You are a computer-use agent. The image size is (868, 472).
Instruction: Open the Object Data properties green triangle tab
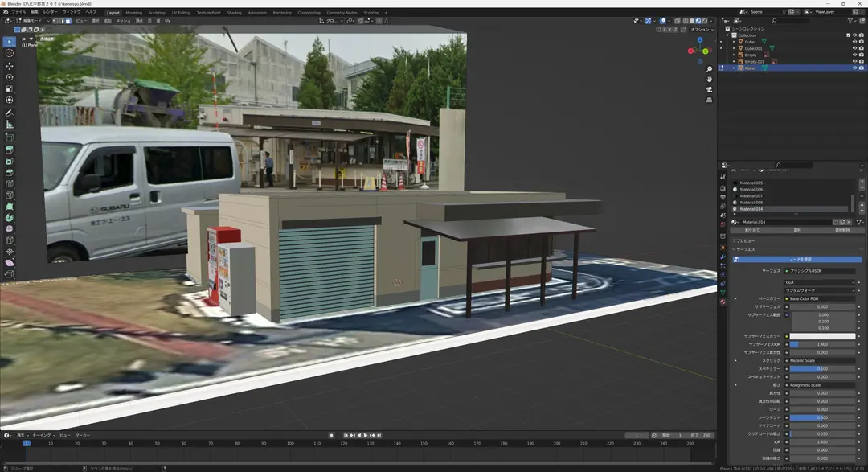(x=723, y=293)
